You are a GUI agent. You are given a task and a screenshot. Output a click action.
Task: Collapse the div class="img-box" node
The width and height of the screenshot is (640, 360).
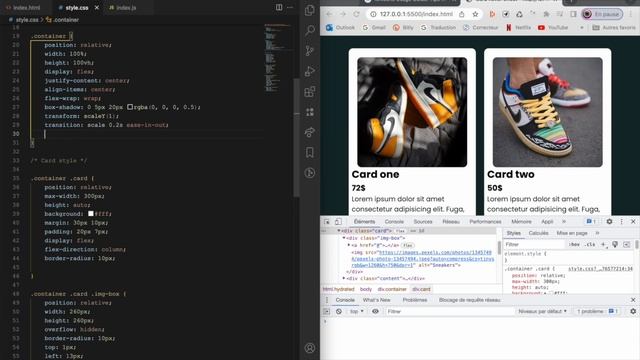[x=344, y=238]
